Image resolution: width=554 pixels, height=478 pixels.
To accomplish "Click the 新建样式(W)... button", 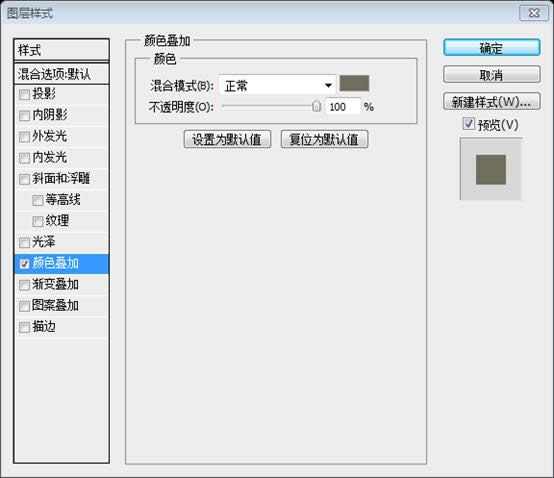I will click(491, 102).
